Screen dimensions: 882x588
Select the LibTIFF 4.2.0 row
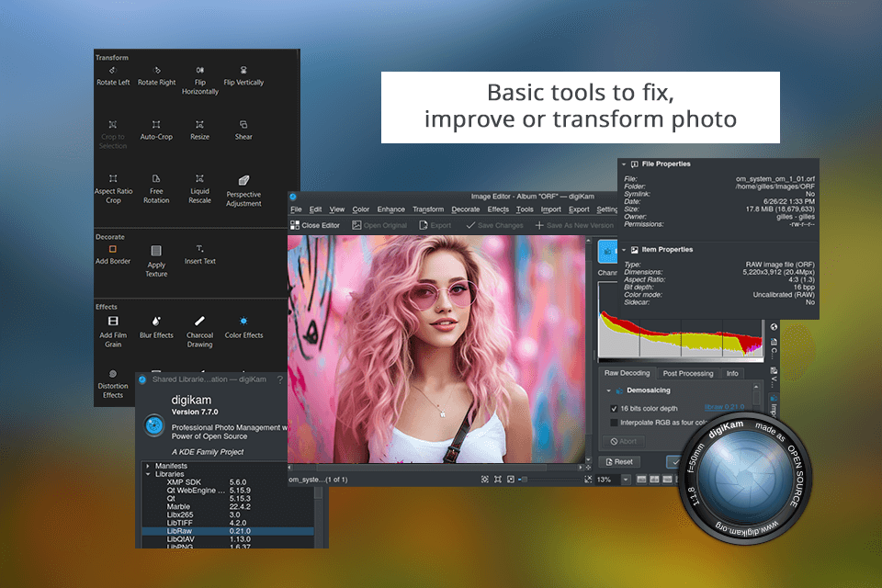pos(228,524)
